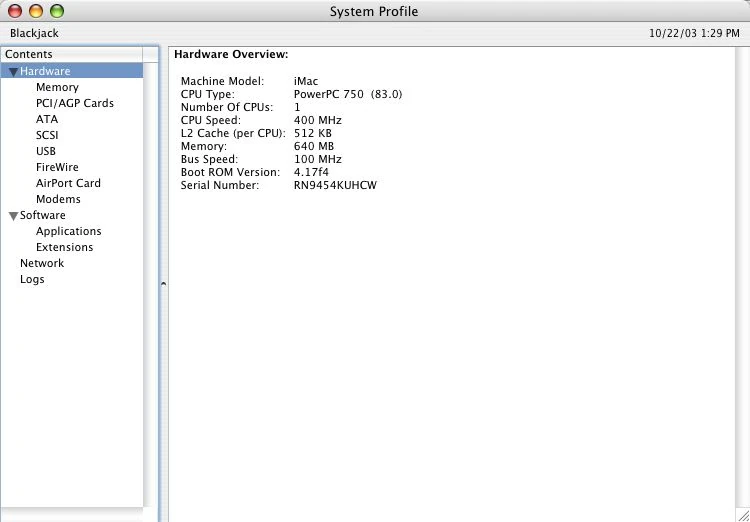This screenshot has height=522, width=750.
Task: Select the ATA item
Action: (x=47, y=119)
